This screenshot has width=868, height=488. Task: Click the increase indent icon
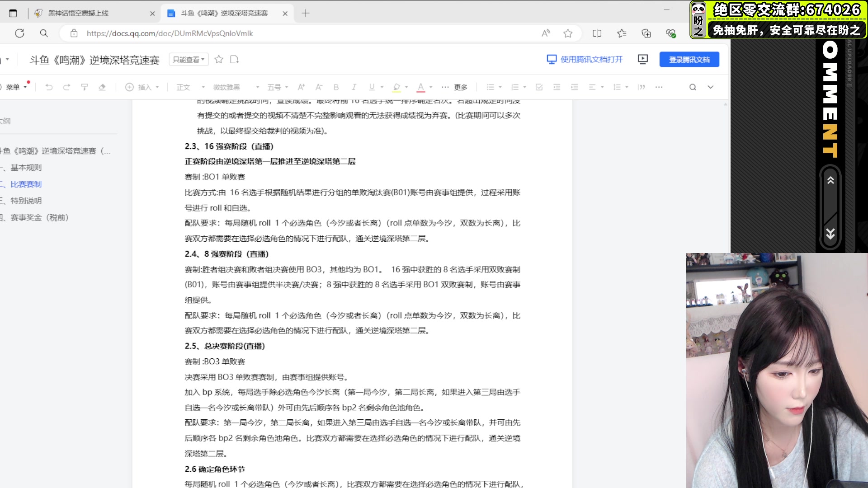click(x=575, y=87)
